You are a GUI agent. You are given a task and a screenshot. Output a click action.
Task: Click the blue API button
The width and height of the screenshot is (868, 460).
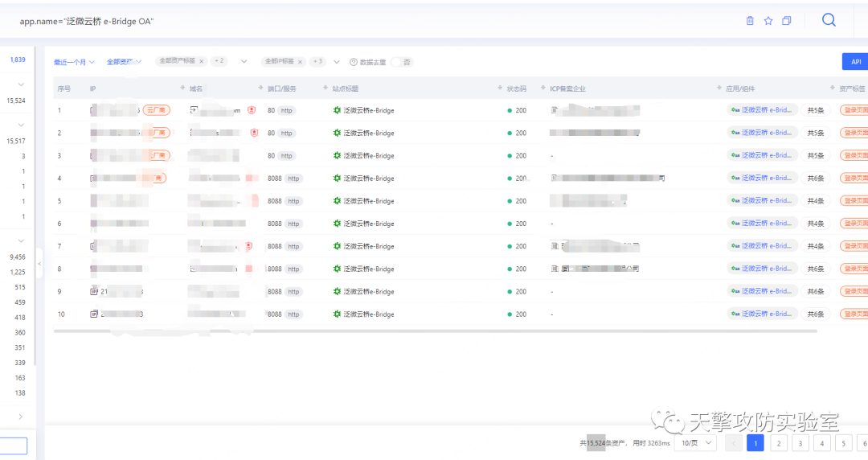855,61
